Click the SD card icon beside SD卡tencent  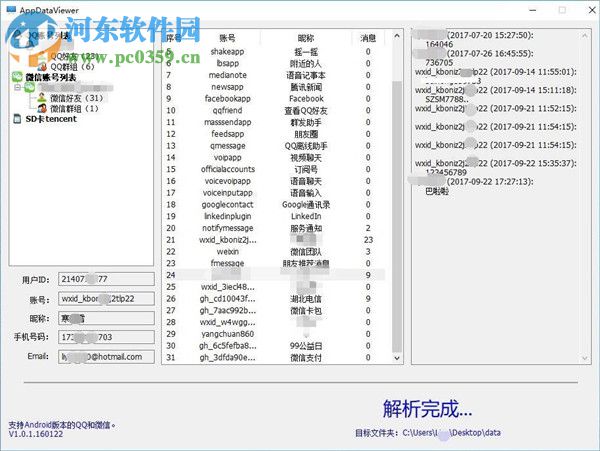(17, 119)
